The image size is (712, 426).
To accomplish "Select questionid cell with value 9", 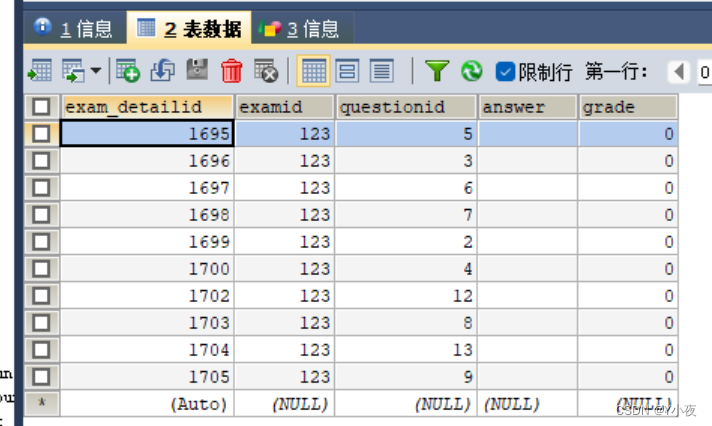I will coord(406,377).
